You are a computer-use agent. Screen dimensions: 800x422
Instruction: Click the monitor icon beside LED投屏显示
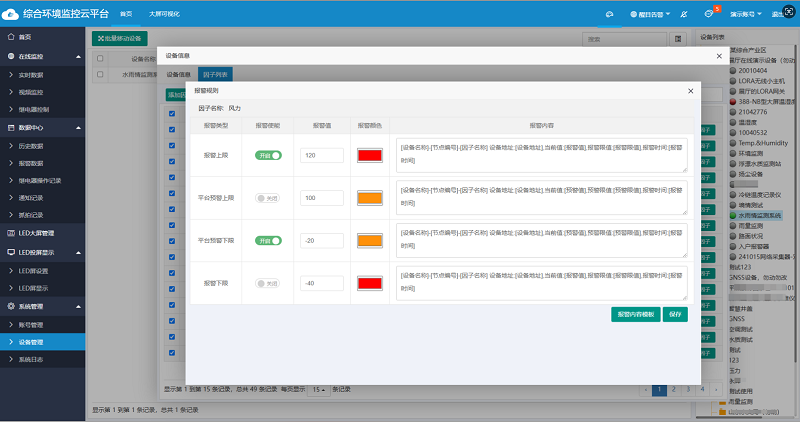[x=10, y=252]
